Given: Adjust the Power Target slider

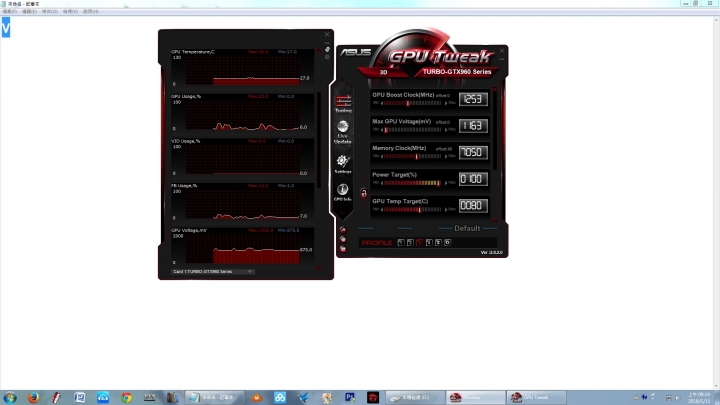Looking at the screenshot, I should point(413,183).
